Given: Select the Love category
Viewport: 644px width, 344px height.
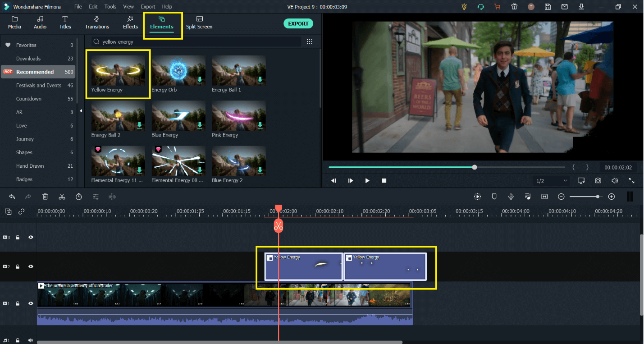Looking at the screenshot, I should [x=39, y=126].
